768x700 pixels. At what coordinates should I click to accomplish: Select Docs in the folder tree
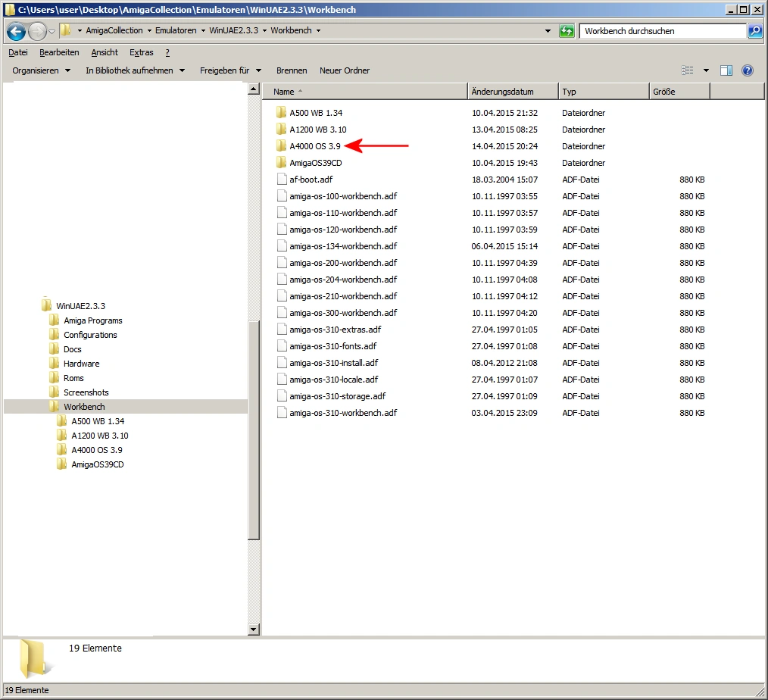72,349
